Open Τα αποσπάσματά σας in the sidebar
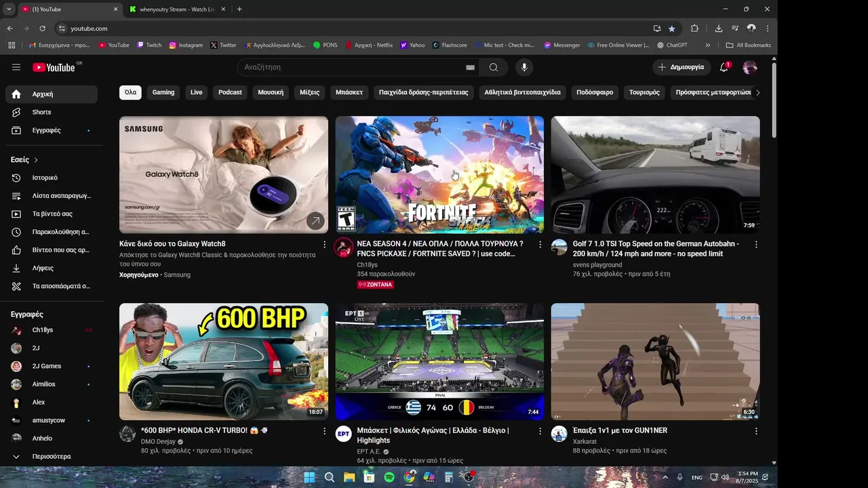Screen dimensions: 868x488 click(52, 286)
